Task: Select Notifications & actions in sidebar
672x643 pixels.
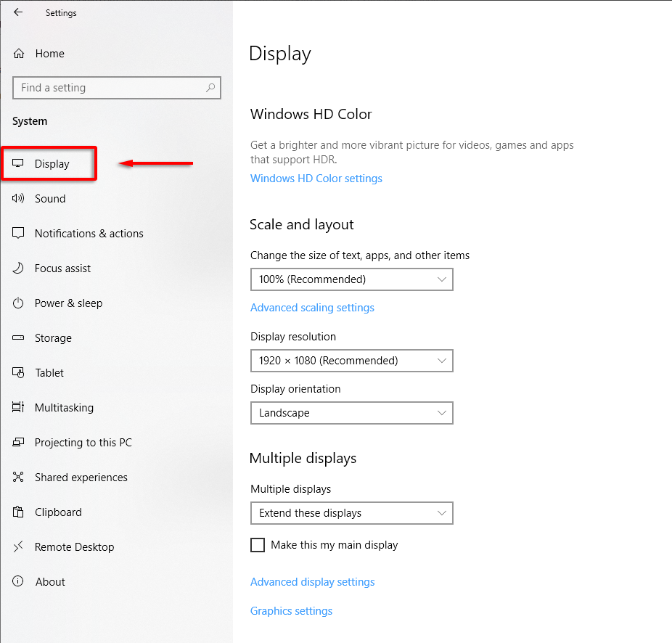Action: (89, 234)
